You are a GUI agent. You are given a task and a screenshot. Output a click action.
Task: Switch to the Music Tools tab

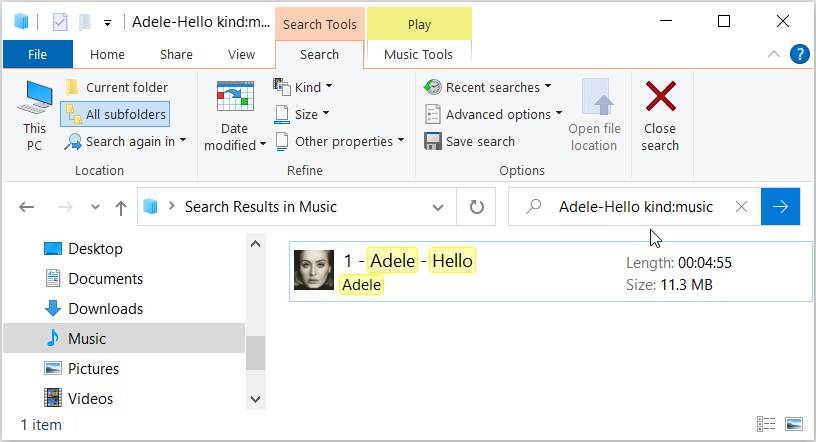[418, 54]
